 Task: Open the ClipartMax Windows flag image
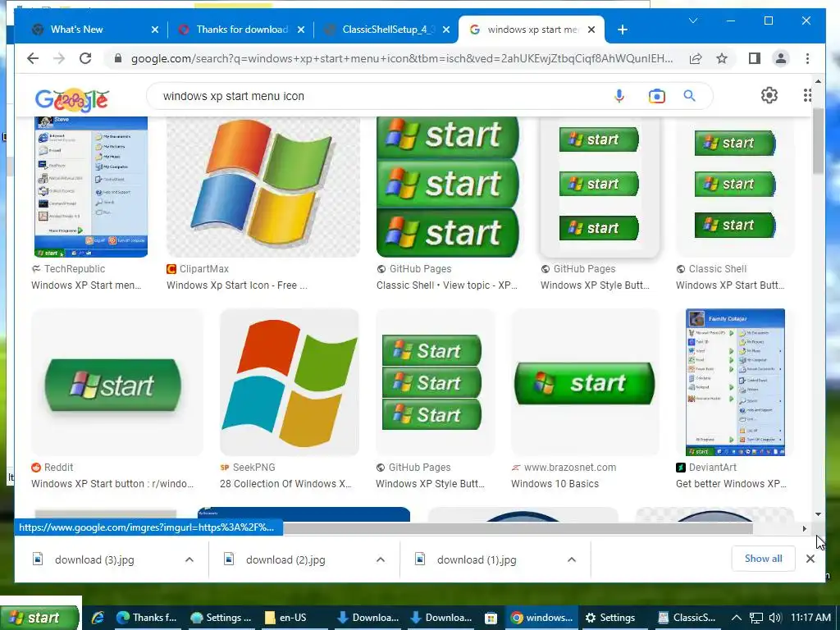point(263,187)
